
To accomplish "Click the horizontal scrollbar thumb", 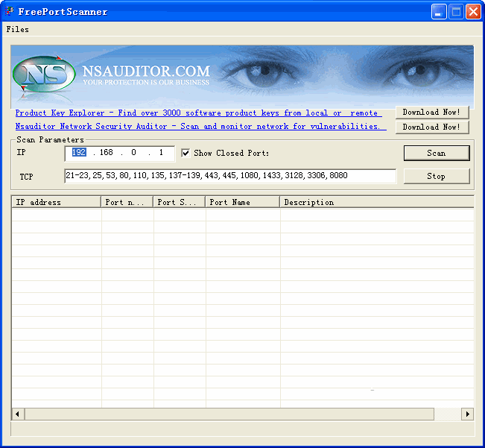I will click(x=229, y=414).
